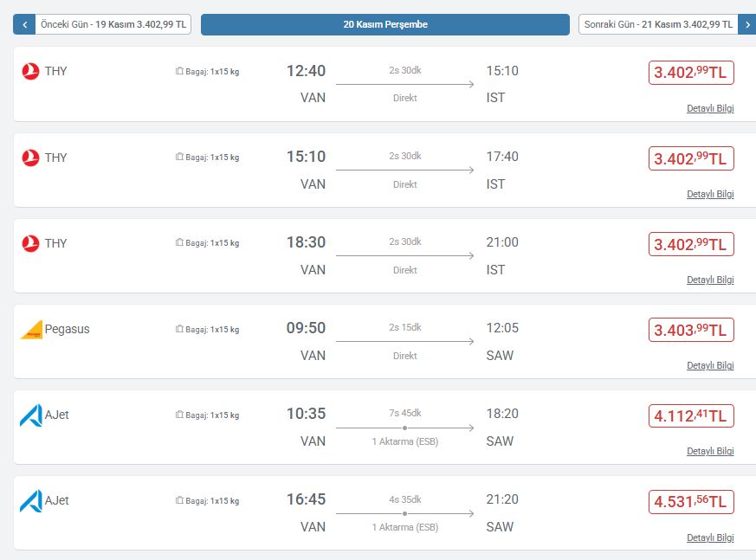Click the Turkish Airlines logo on the 12:40 flight
This screenshot has height=560, width=756.
30,72
